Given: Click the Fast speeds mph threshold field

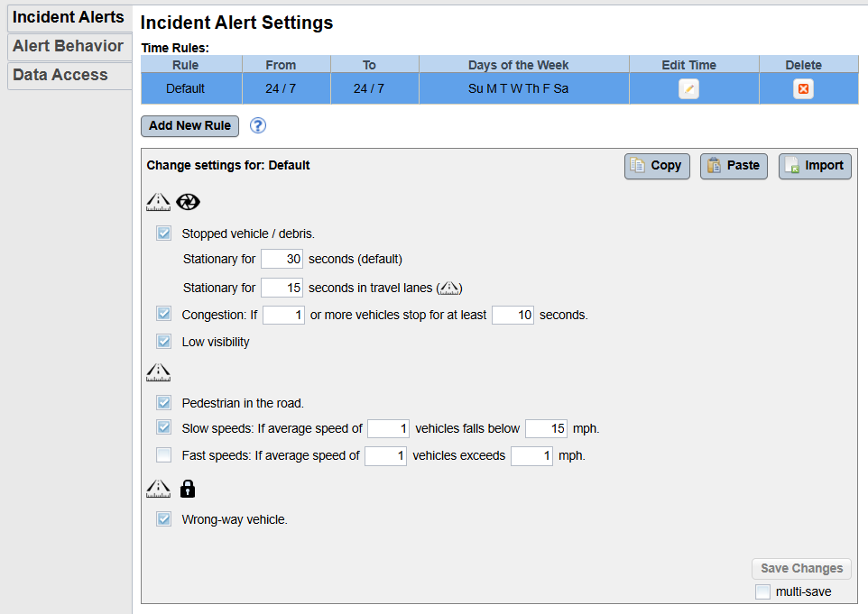Looking at the screenshot, I should (x=532, y=456).
